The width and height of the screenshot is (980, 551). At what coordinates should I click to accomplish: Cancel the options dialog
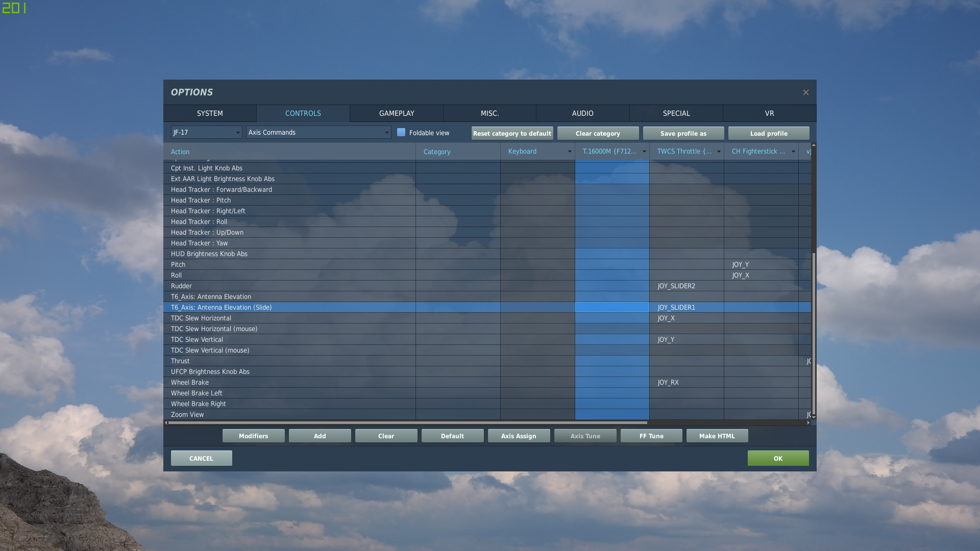tap(202, 458)
